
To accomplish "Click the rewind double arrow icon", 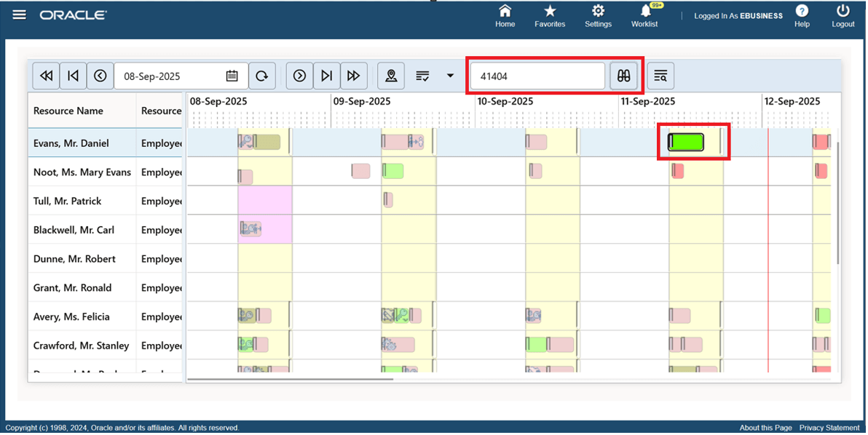I will click(x=45, y=75).
